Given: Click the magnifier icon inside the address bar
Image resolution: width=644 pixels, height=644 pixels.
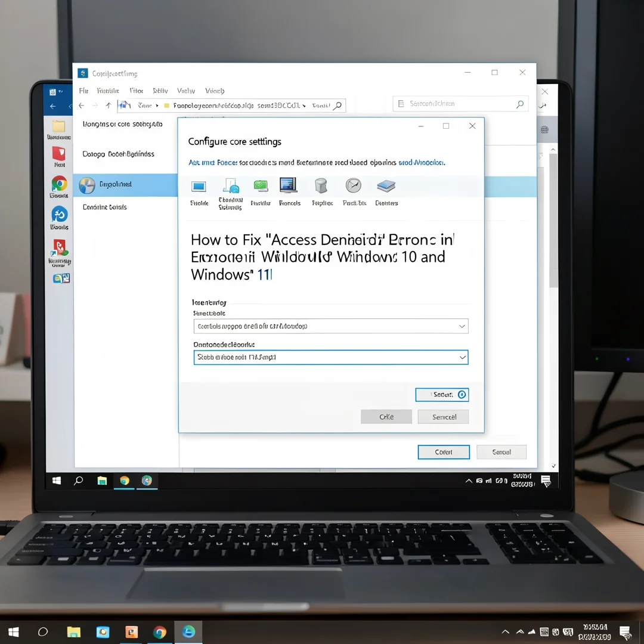Looking at the screenshot, I should [337, 106].
